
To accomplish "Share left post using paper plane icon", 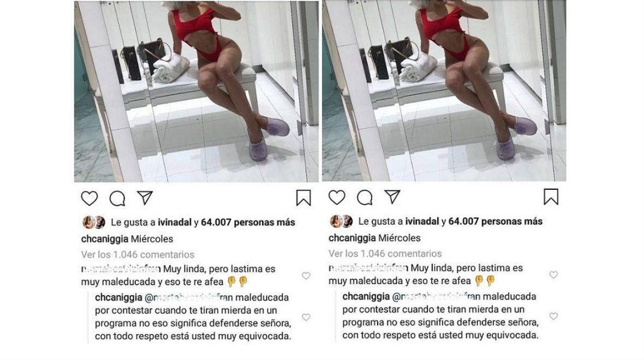I will pyautogui.click(x=145, y=197).
